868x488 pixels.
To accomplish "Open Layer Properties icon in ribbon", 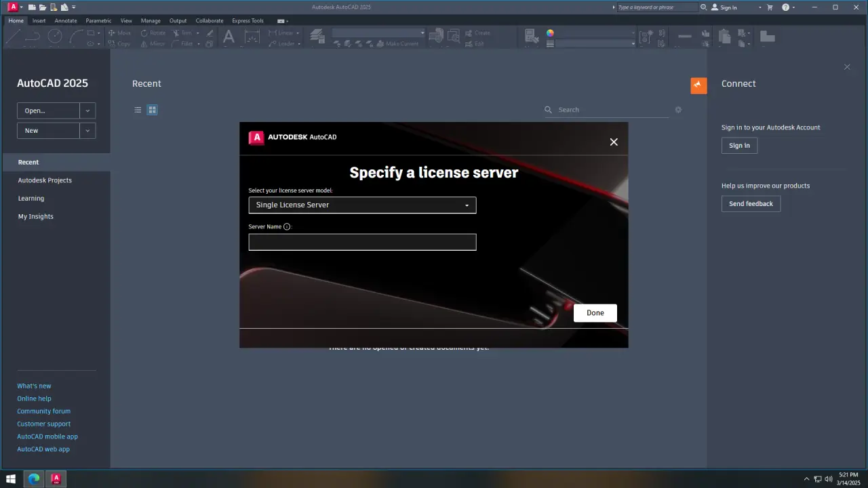I will pos(317,36).
